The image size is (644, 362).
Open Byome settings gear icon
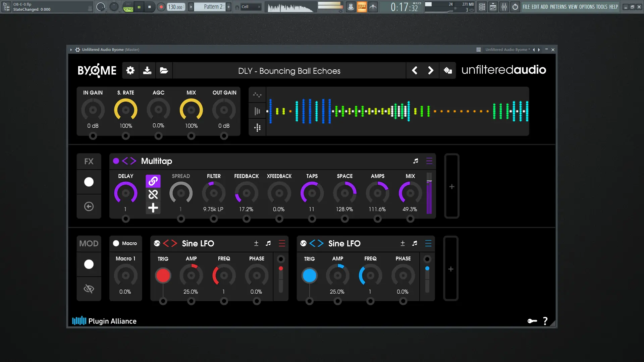coord(130,70)
